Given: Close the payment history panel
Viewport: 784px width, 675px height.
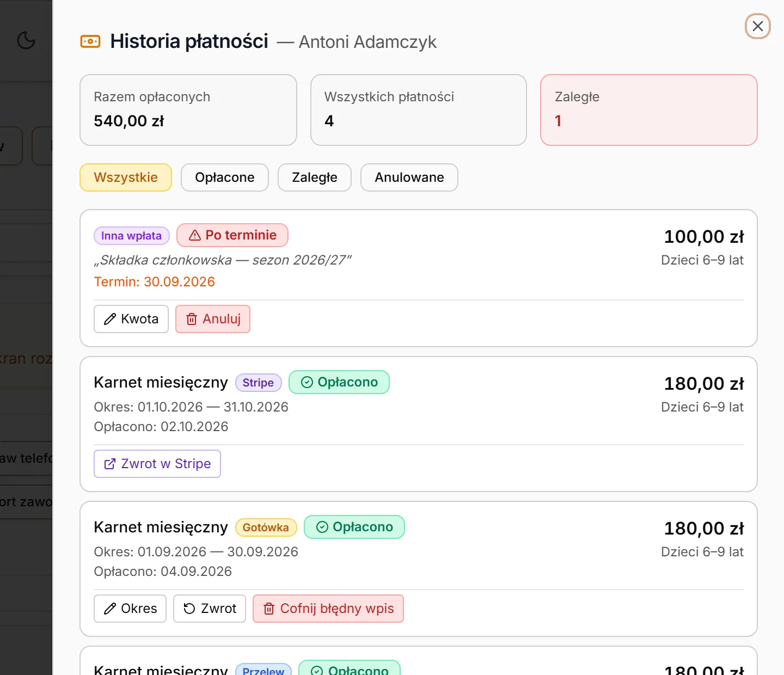Looking at the screenshot, I should click(757, 26).
